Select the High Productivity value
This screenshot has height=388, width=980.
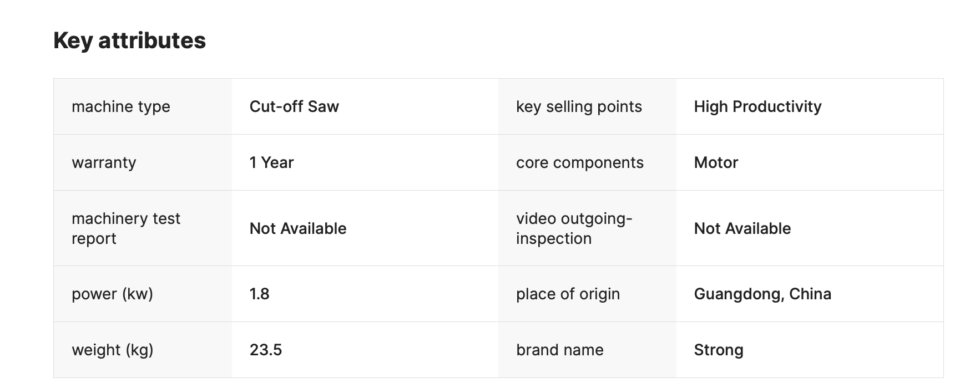(x=757, y=106)
